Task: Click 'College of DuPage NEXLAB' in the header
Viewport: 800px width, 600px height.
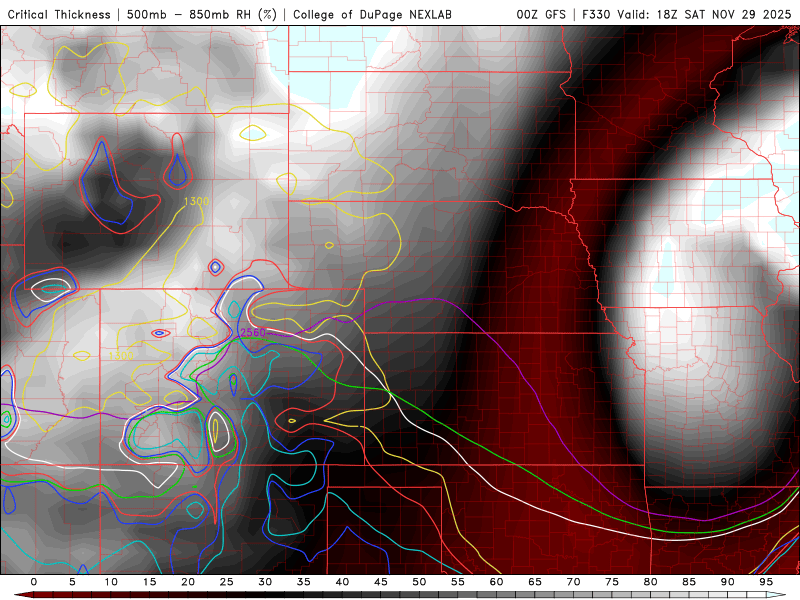Action: [x=372, y=14]
